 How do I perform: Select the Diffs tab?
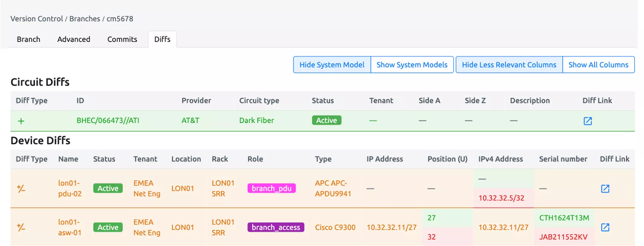point(162,39)
